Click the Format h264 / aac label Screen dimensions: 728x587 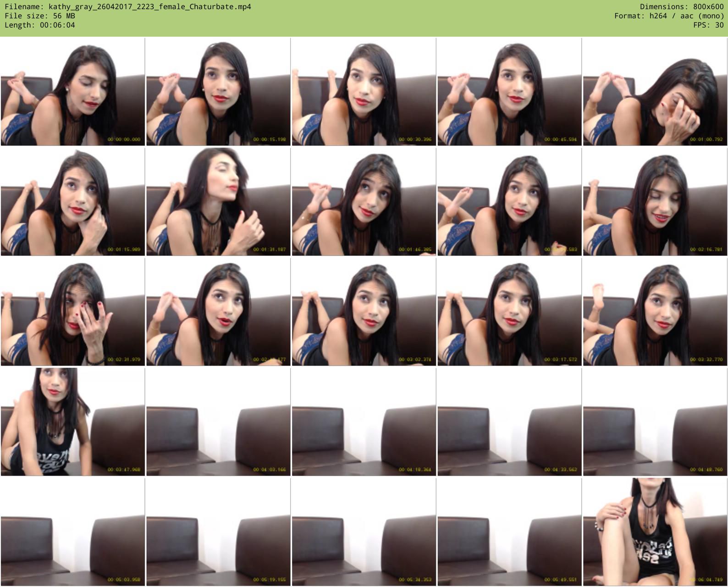(669, 16)
